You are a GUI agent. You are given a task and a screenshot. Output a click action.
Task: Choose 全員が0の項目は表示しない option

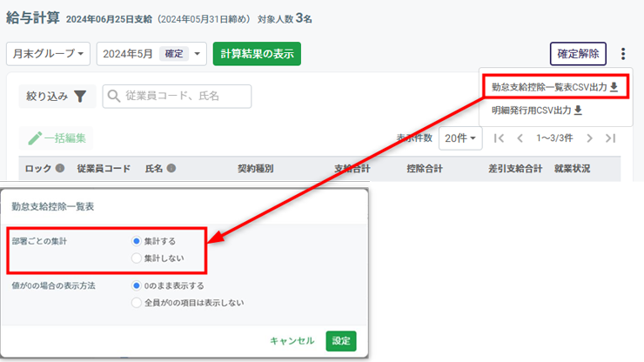coord(136,303)
